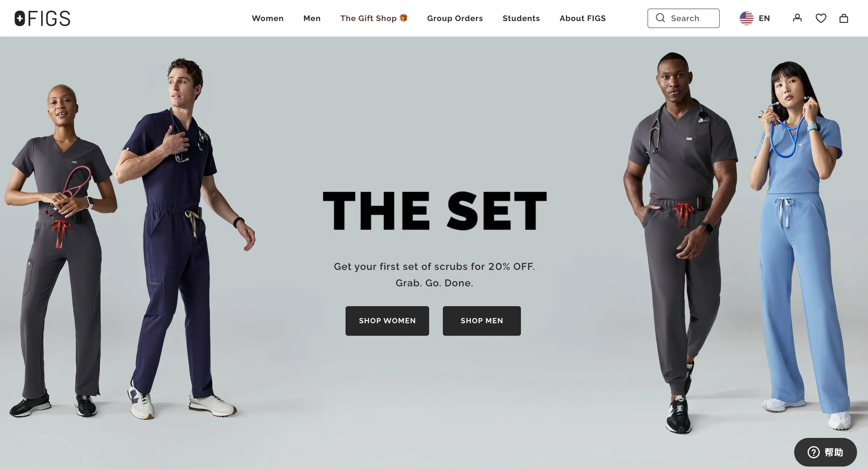
Task: Open the wishlist heart icon
Action: tap(821, 18)
